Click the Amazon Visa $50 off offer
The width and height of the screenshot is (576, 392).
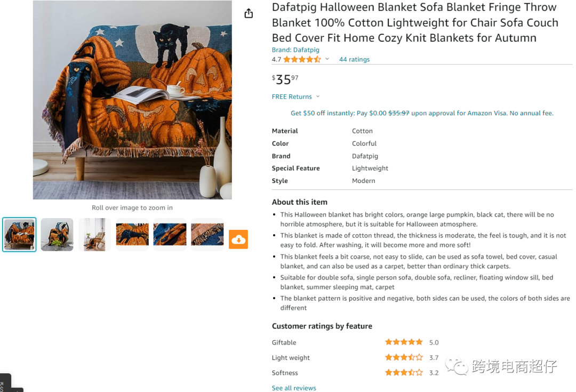point(421,113)
